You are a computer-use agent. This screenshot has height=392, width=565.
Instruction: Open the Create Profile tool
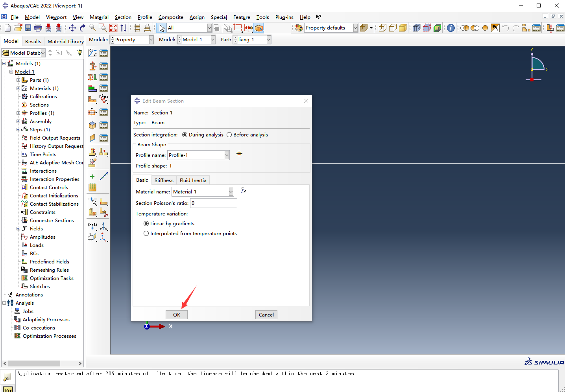(x=92, y=112)
